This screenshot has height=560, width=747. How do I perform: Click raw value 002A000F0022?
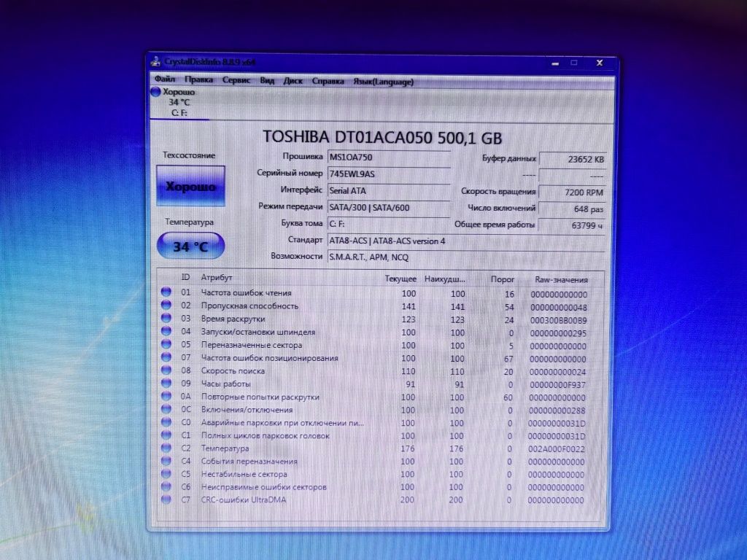557,449
